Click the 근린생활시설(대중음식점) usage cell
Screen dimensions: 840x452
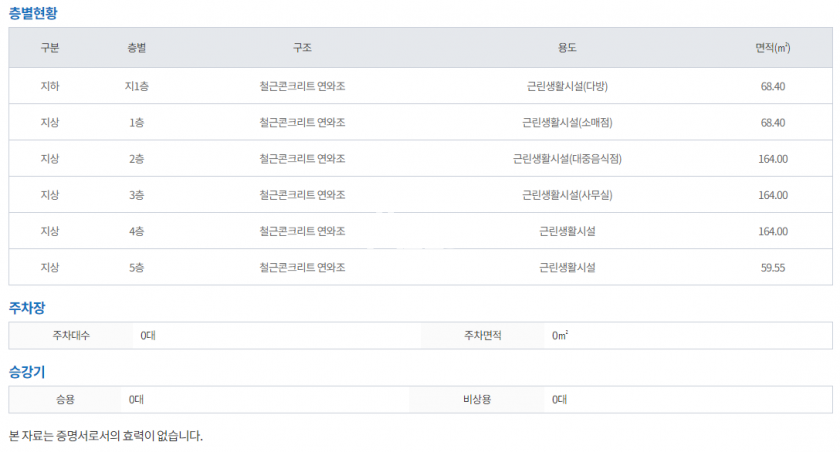click(567, 159)
